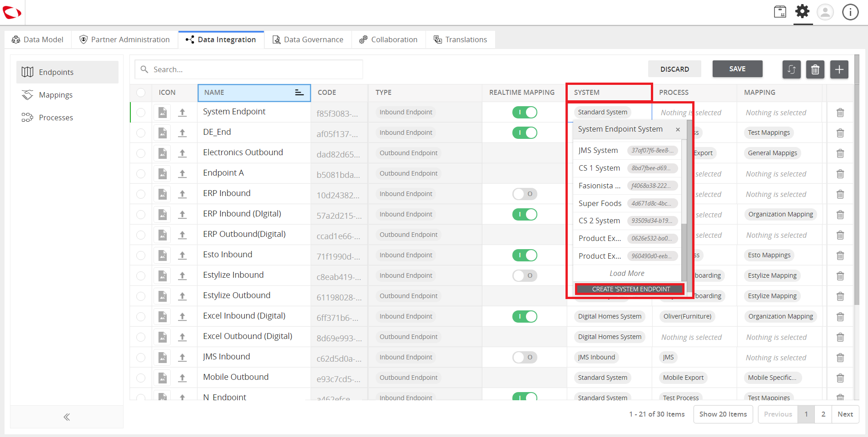Image resolution: width=868 pixels, height=437 pixels.
Task: Toggle realtime mapping for DE_End
Action: point(525,133)
